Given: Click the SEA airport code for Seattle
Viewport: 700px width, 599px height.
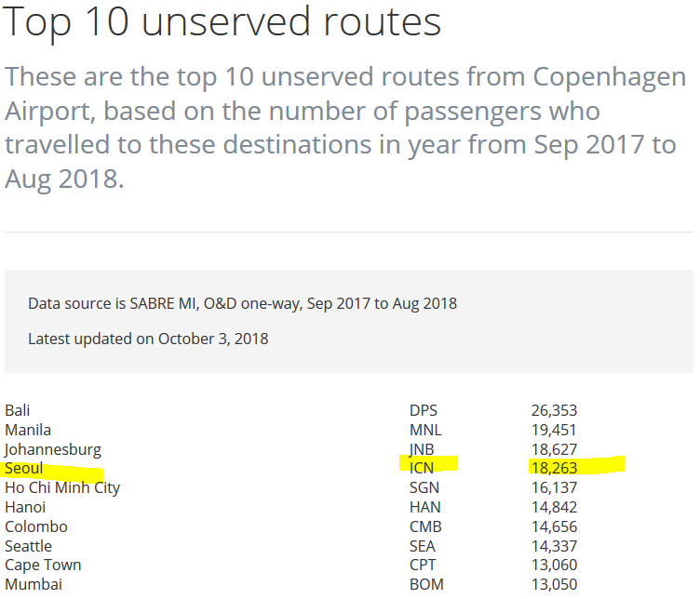Looking at the screenshot, I should pyautogui.click(x=423, y=546).
